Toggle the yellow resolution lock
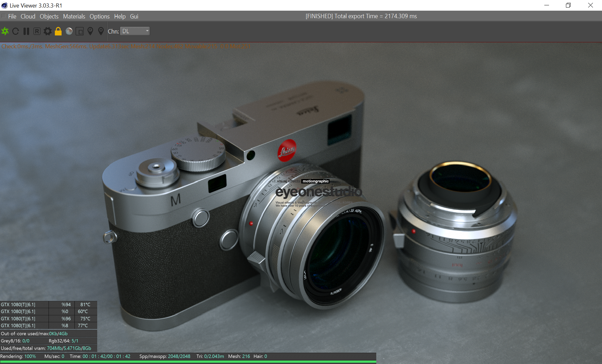 click(x=58, y=31)
